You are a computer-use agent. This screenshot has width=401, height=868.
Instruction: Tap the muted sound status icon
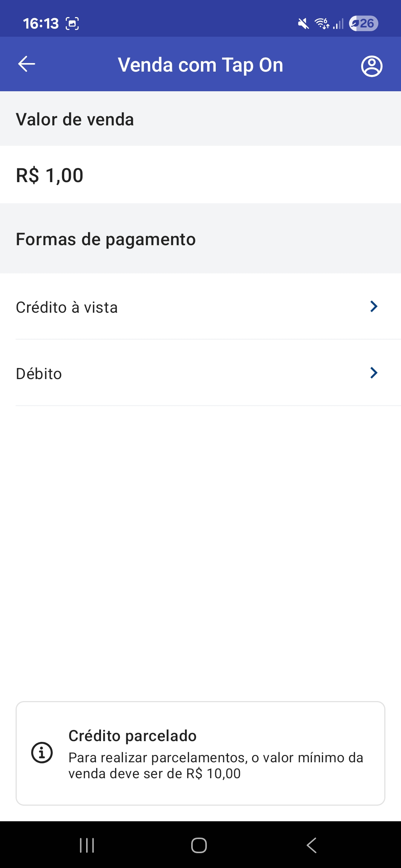pos(303,24)
